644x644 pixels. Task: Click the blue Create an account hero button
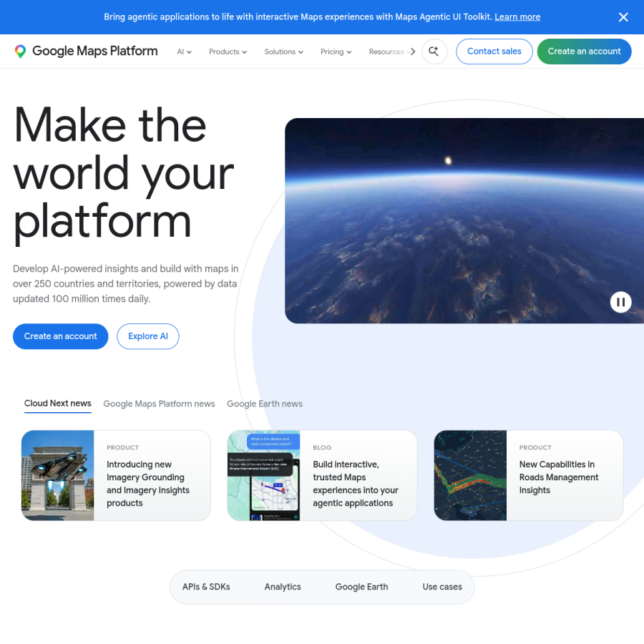(60, 336)
